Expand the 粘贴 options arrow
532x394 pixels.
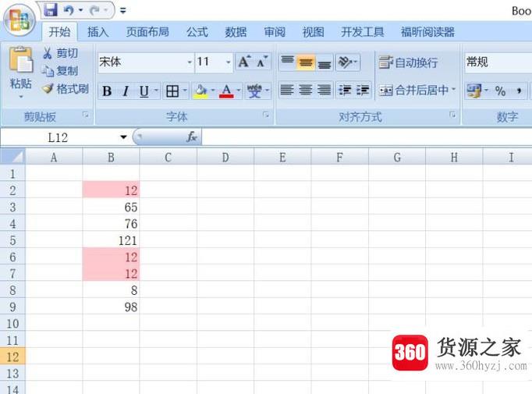point(21,97)
